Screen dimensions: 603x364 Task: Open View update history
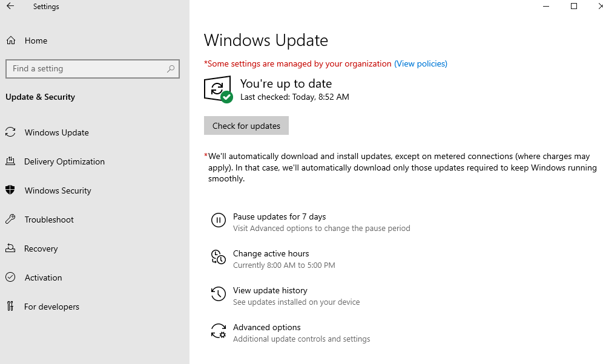[270, 290]
